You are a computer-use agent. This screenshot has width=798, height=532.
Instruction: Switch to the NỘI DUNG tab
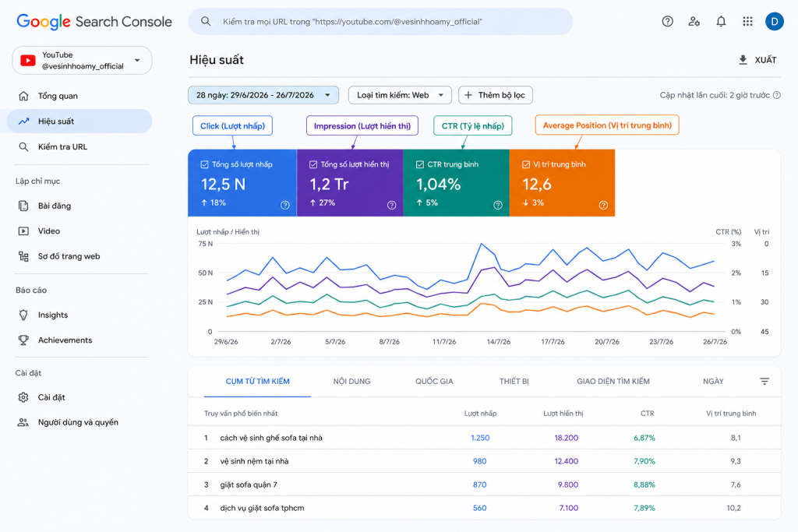pyautogui.click(x=351, y=381)
